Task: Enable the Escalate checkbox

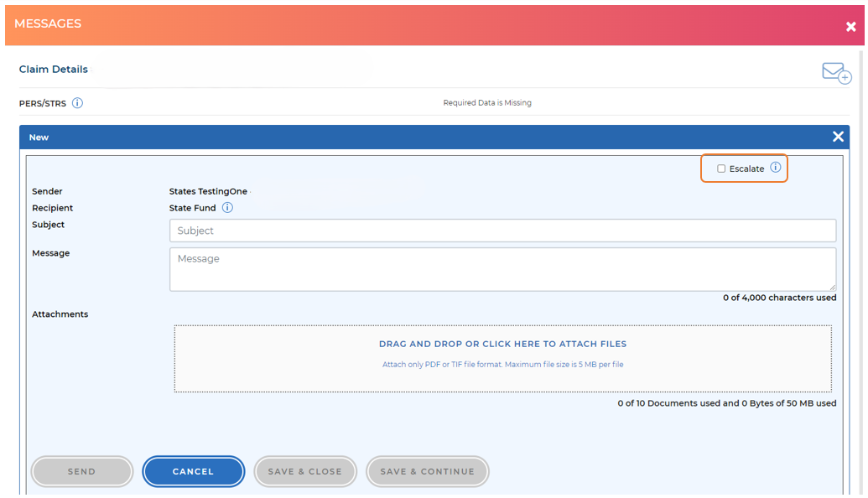Action: pos(721,169)
